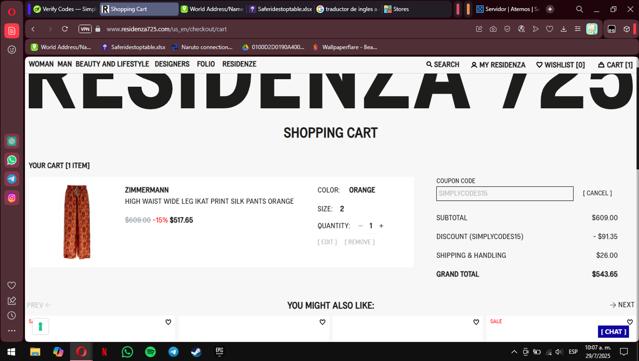Click [REMOVE] on cart item

pyautogui.click(x=359, y=242)
